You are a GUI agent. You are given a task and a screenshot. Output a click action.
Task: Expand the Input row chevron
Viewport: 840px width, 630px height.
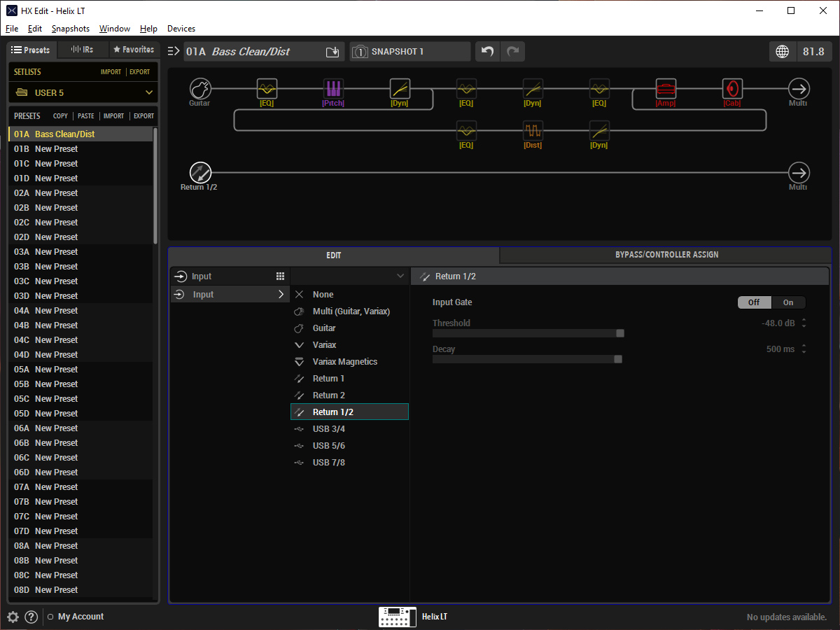[x=281, y=295]
